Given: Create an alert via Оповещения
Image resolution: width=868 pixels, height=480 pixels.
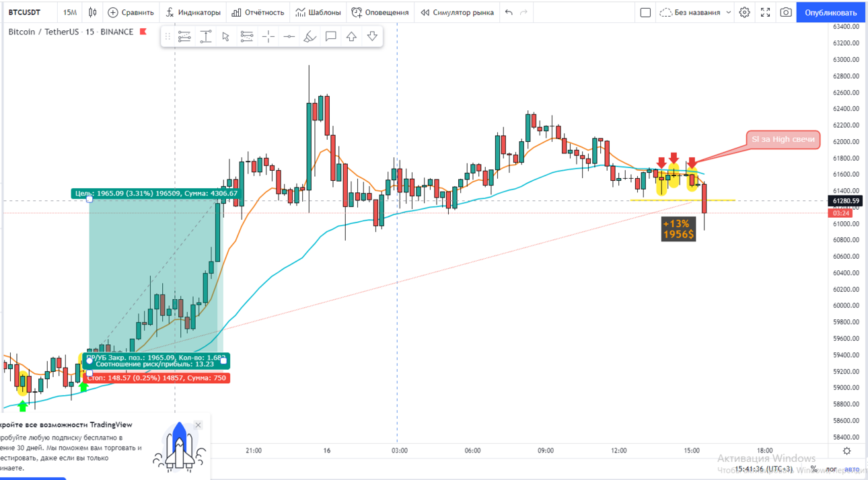Looking at the screenshot, I should [380, 12].
